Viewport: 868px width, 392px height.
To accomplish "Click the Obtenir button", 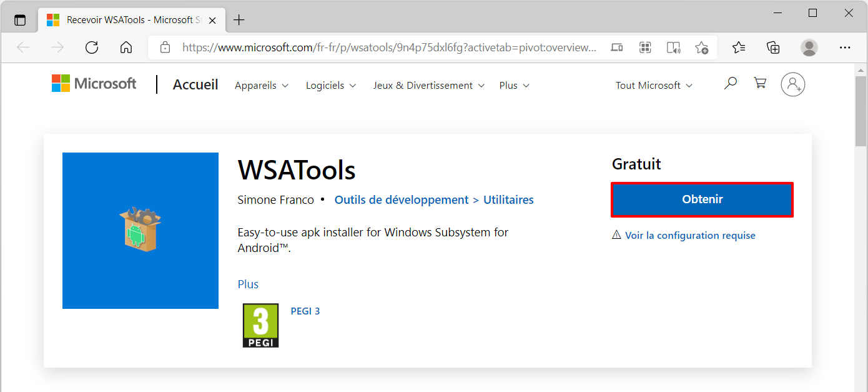I will 703,199.
